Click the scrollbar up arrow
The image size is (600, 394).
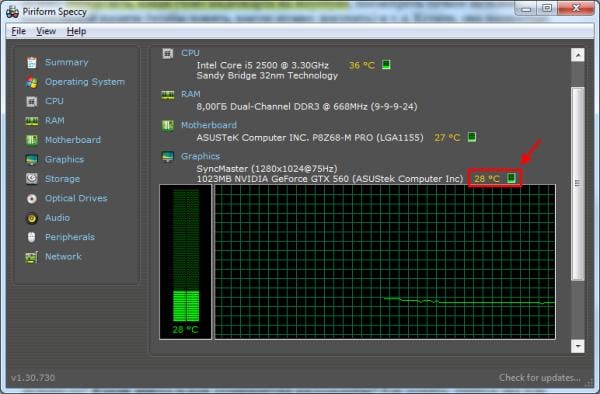coord(577,55)
